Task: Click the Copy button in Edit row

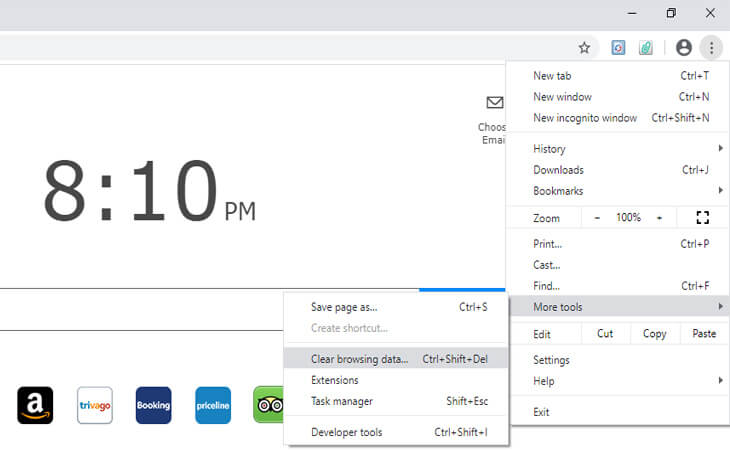Action: 655,334
